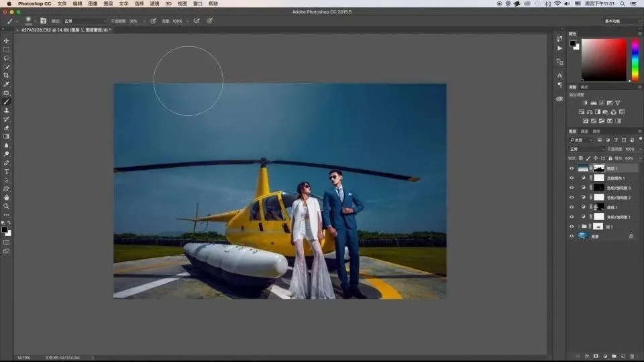Choose the Horizontal Type tool

[7, 172]
